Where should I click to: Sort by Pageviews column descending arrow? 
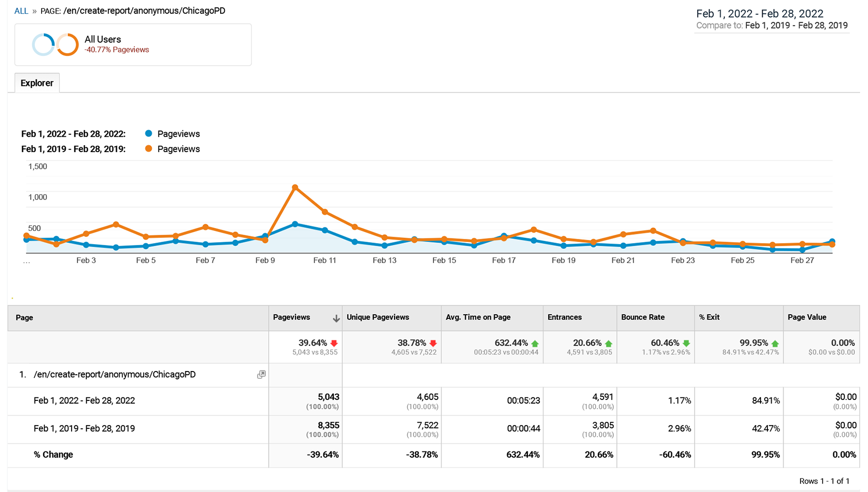tap(336, 318)
